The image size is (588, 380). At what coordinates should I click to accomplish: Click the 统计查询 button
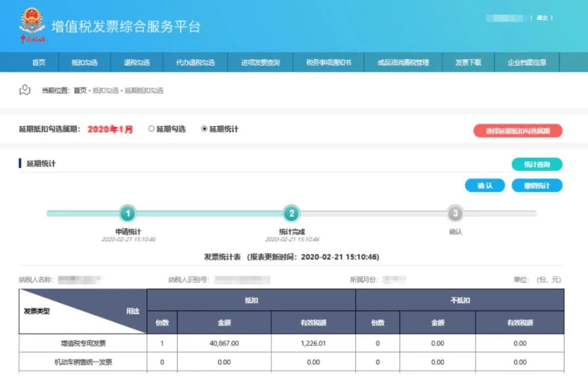click(x=537, y=164)
